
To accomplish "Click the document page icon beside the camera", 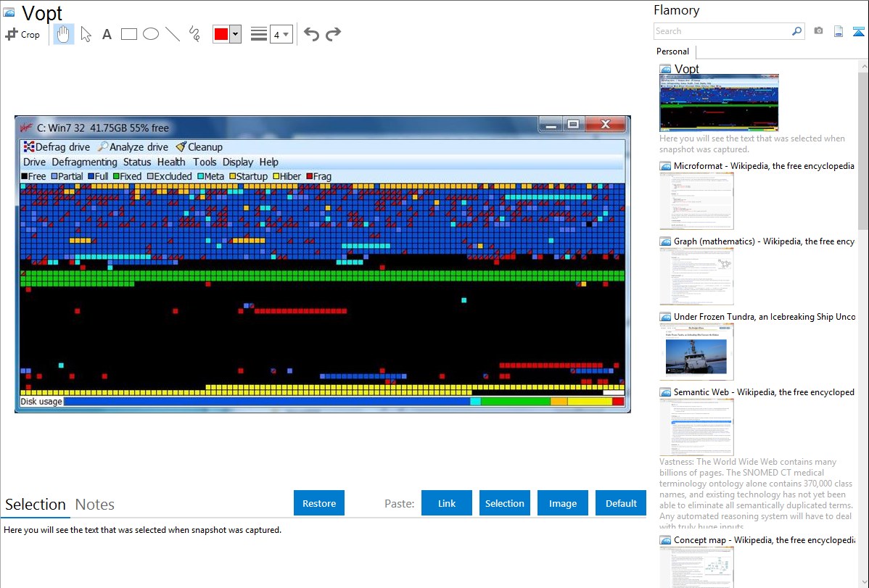I will tap(839, 31).
